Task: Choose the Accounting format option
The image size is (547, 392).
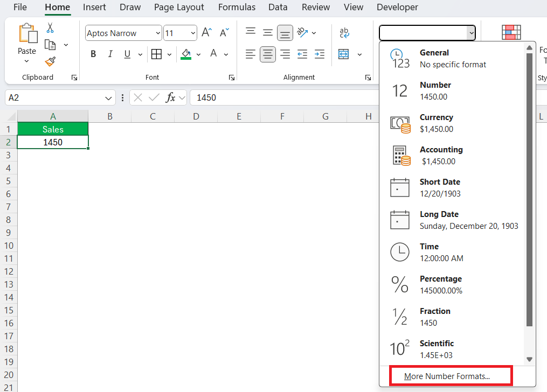Action: 453,156
